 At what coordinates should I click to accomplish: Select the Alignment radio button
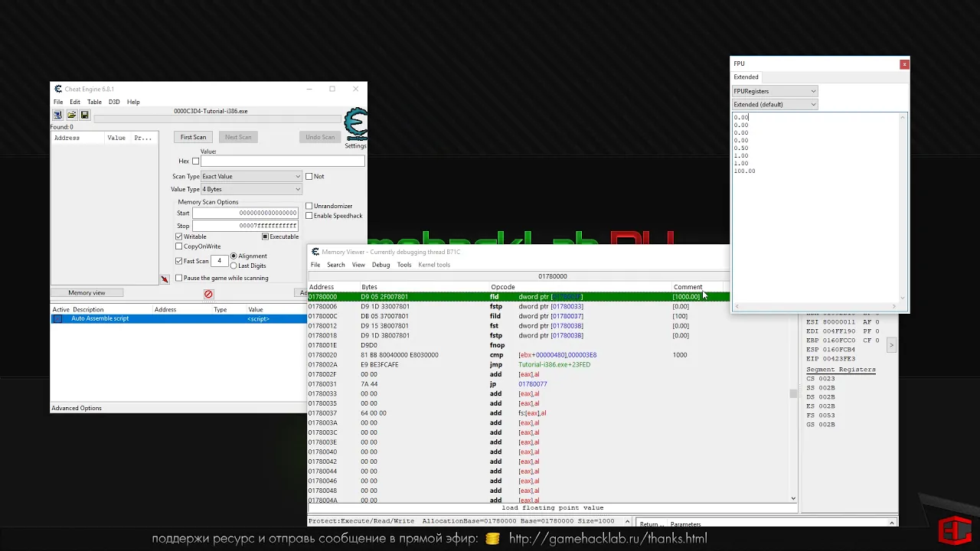point(234,256)
